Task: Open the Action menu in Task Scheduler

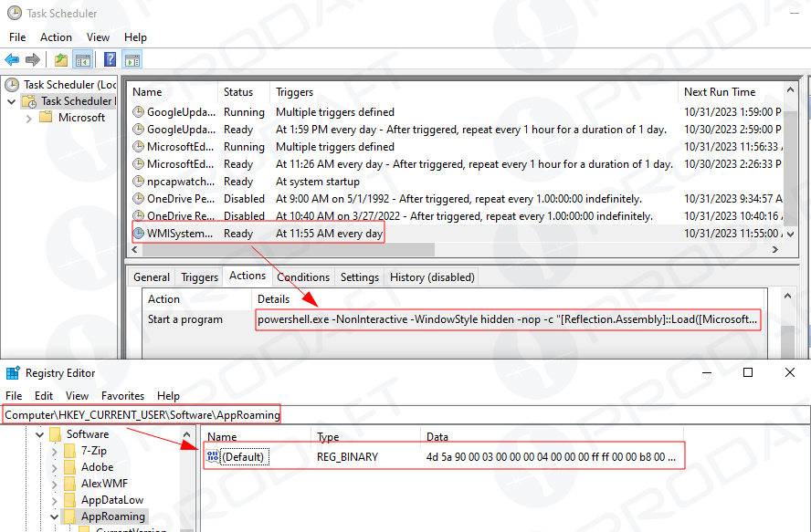Action: [x=56, y=37]
